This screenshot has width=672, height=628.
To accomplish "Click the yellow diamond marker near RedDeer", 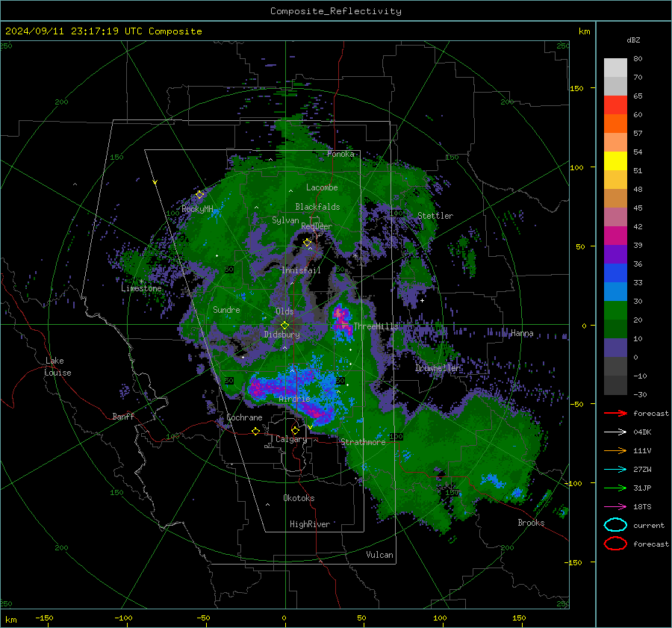I will pos(308,243).
